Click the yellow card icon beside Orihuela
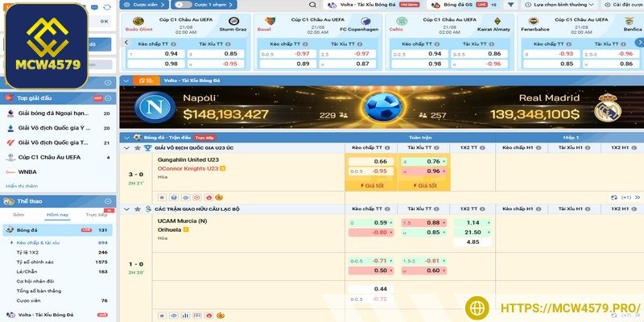Image resolution: width=644 pixels, height=322 pixels. click(x=186, y=229)
